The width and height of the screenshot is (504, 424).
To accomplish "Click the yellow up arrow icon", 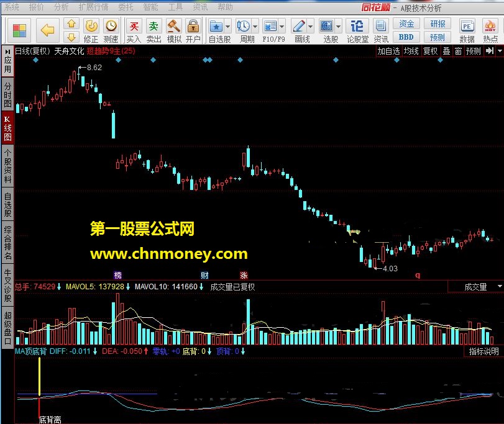I will tap(71, 24).
